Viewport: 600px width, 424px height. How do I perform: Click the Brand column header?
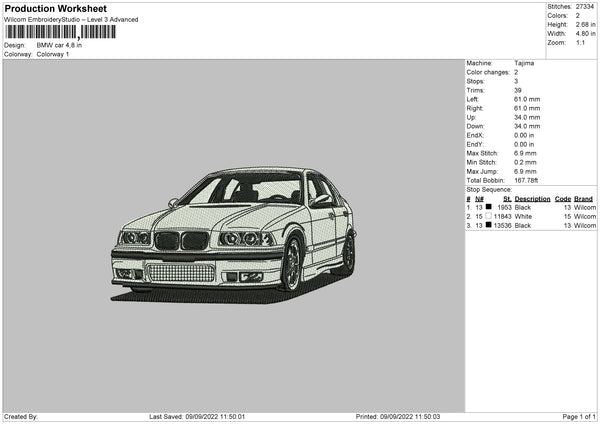point(584,198)
